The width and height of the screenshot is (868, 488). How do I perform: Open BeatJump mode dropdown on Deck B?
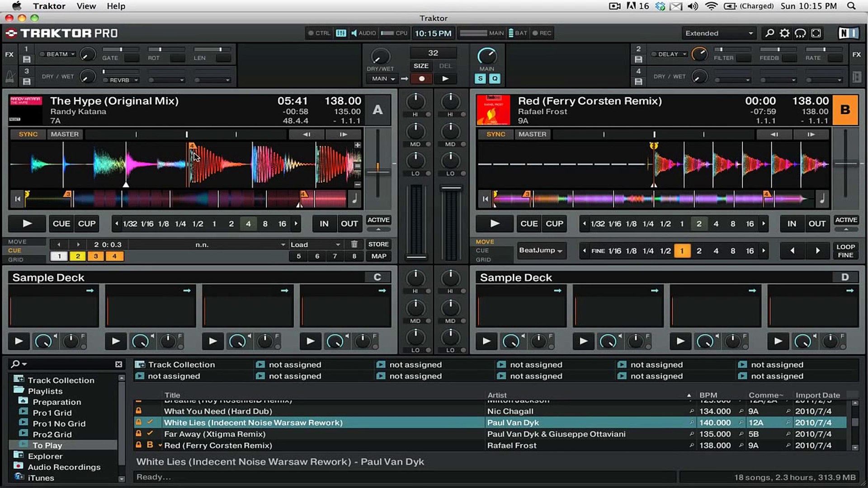[x=541, y=250]
